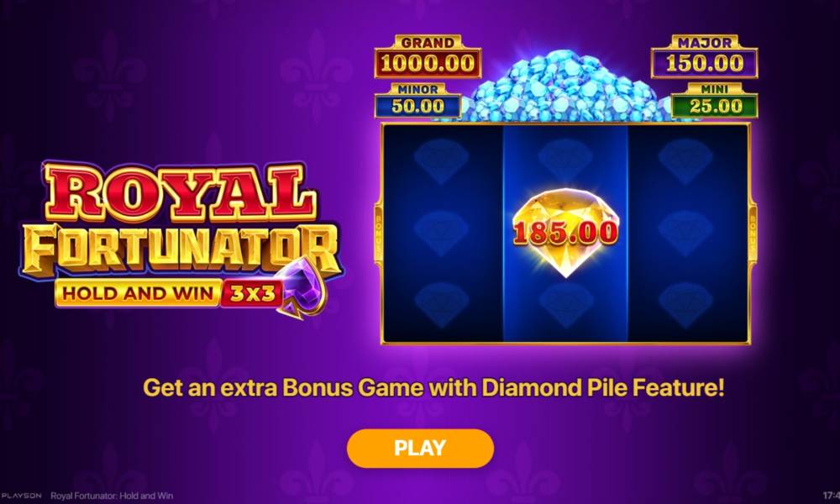The image size is (840, 504).
Task: Click the golden diamond showing 185.00
Action: (565, 233)
